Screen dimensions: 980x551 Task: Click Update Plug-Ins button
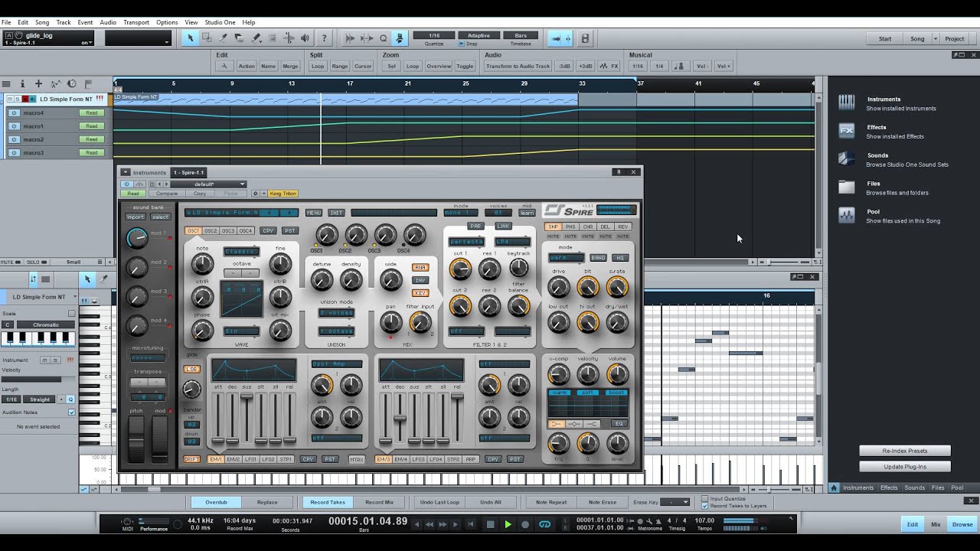point(905,467)
